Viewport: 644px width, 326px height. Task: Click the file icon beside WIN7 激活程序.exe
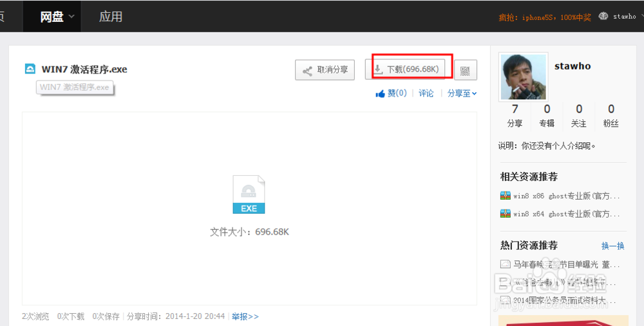(x=30, y=69)
